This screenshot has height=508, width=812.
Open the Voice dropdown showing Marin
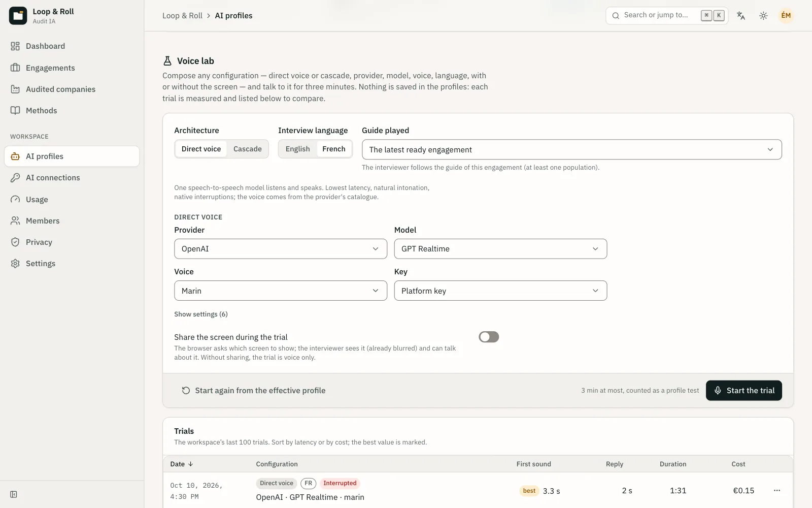click(x=281, y=291)
